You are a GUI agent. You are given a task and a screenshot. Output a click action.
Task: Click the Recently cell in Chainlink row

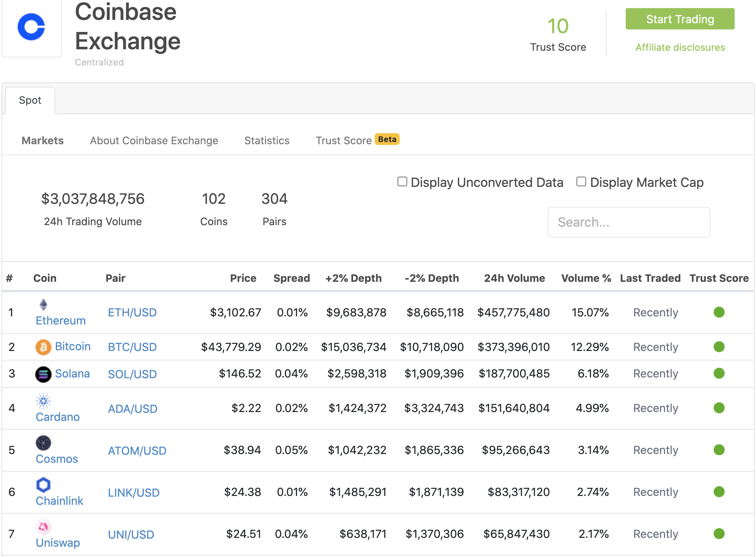pyautogui.click(x=656, y=492)
